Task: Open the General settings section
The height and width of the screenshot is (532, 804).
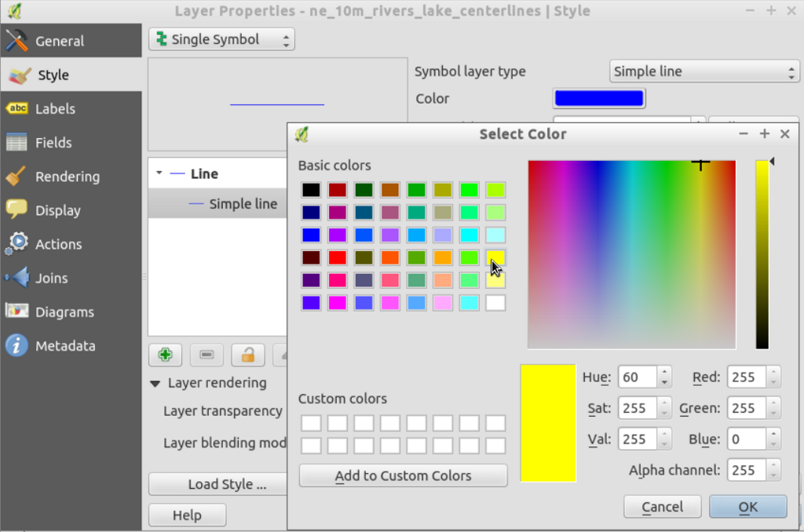Action: tap(59, 41)
